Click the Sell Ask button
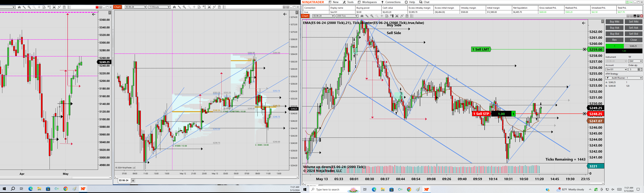This screenshot has width=644, height=193. coord(633,28)
